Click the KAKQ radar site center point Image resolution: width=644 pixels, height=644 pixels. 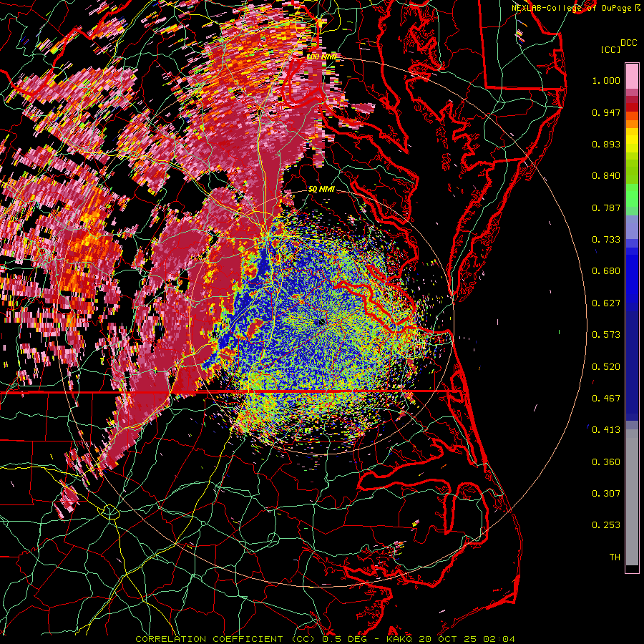(321, 323)
